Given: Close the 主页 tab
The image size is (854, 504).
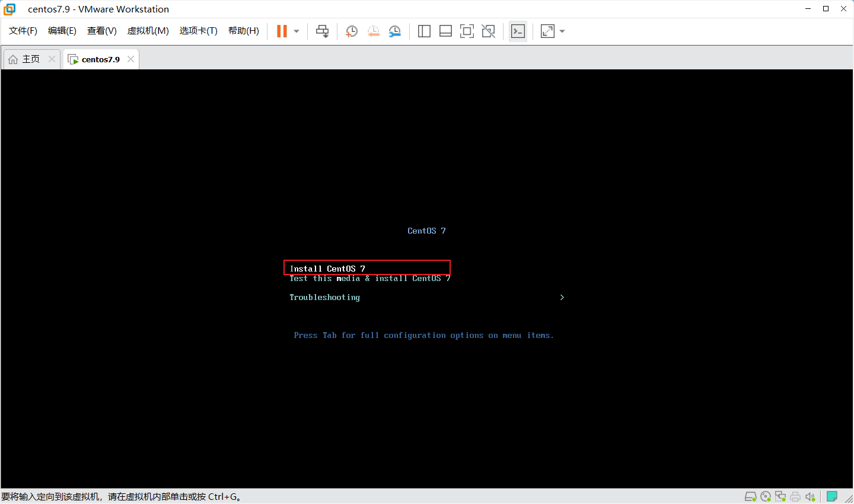Looking at the screenshot, I should coord(52,59).
